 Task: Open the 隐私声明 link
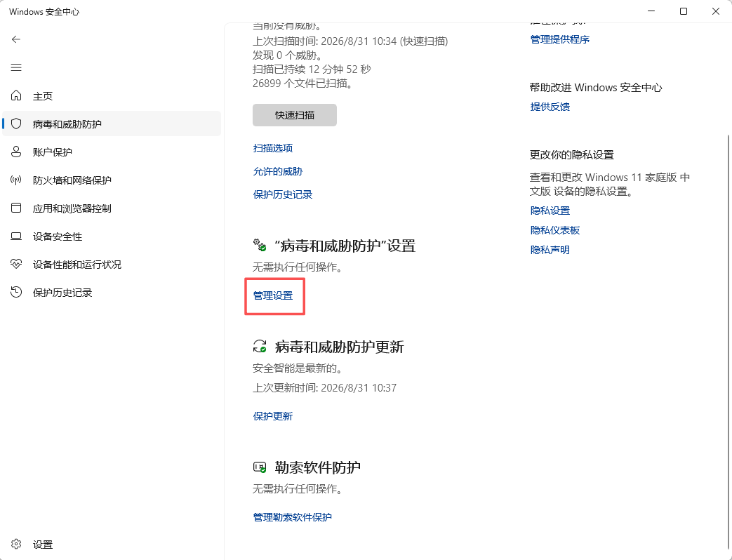click(550, 250)
